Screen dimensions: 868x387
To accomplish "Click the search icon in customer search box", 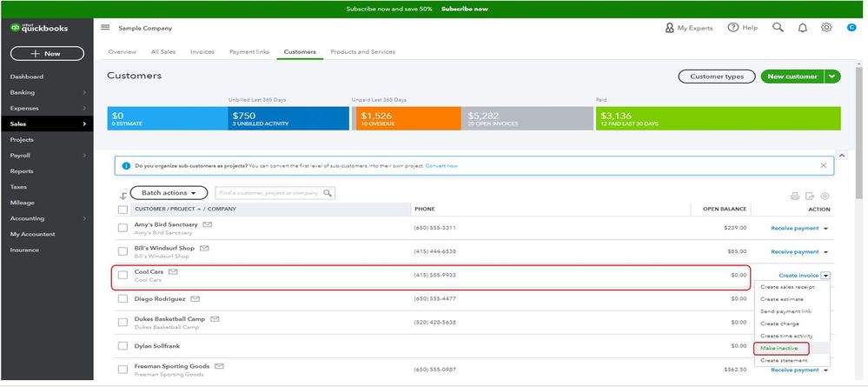I will tap(328, 193).
